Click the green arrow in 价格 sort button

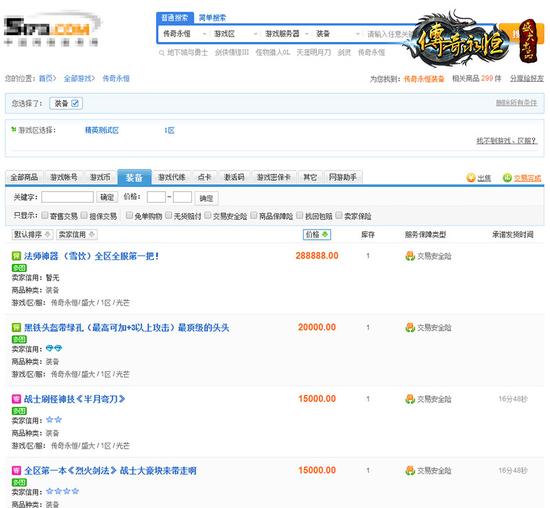pos(325,234)
